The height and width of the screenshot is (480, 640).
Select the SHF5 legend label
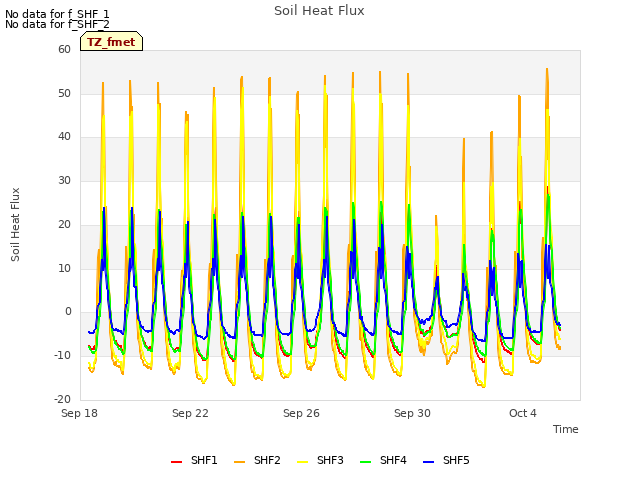(x=456, y=460)
